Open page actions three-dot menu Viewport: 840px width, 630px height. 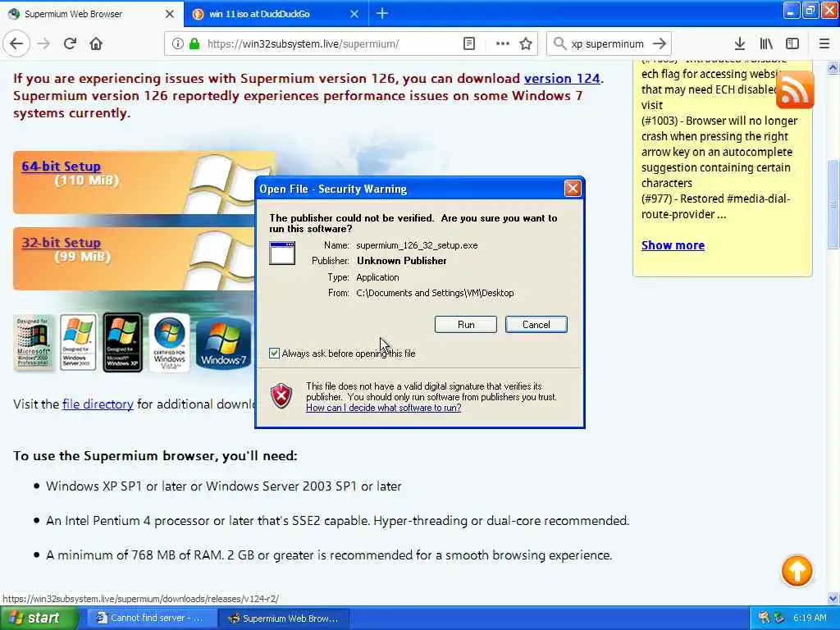pyautogui.click(x=503, y=44)
